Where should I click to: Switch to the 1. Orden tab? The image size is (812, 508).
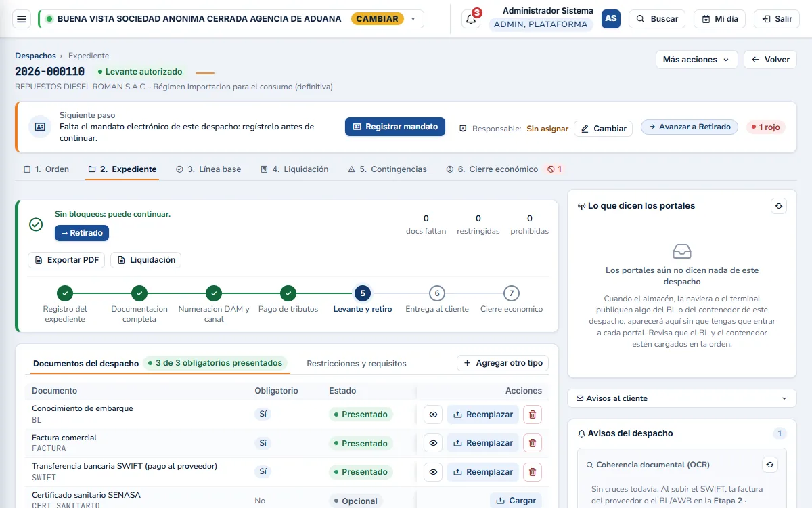pos(46,169)
